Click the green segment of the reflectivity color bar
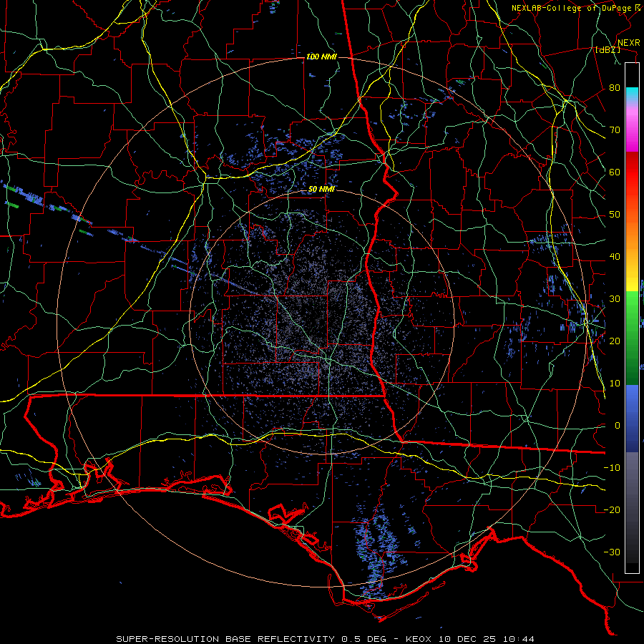This screenshot has height=644, width=644. pyautogui.click(x=632, y=338)
